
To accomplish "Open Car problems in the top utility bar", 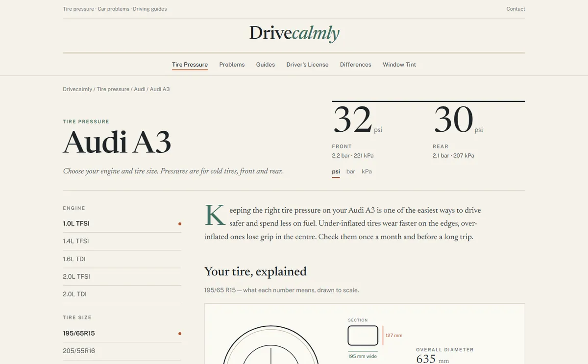I will pos(114,9).
